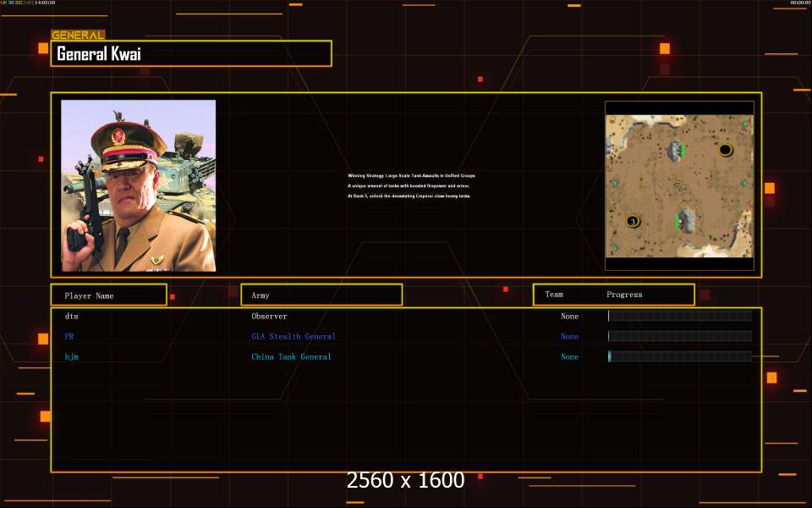
Task: Click the Progress column header
Action: (624, 295)
